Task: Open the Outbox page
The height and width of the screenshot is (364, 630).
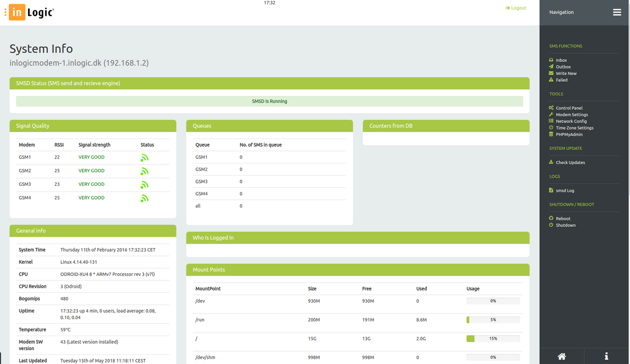Action: [563, 67]
